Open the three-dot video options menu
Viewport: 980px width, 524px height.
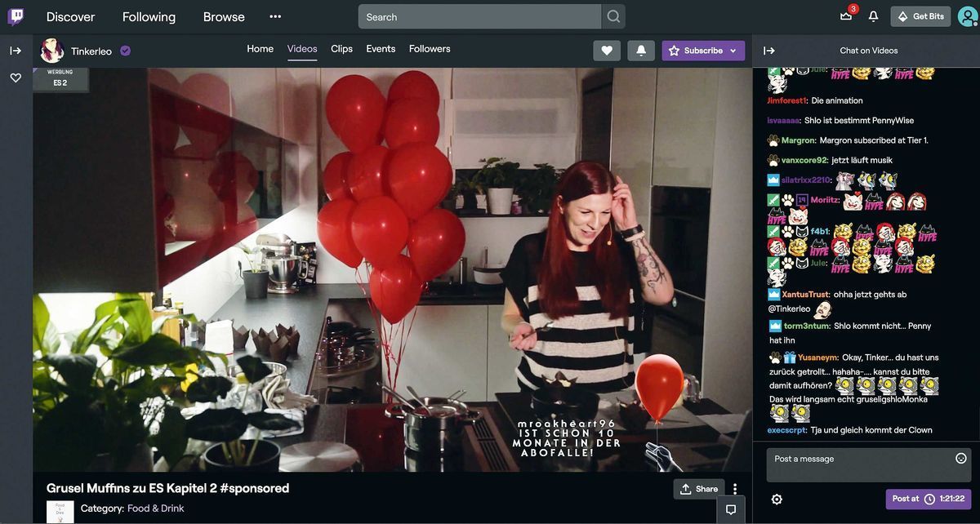(x=735, y=489)
